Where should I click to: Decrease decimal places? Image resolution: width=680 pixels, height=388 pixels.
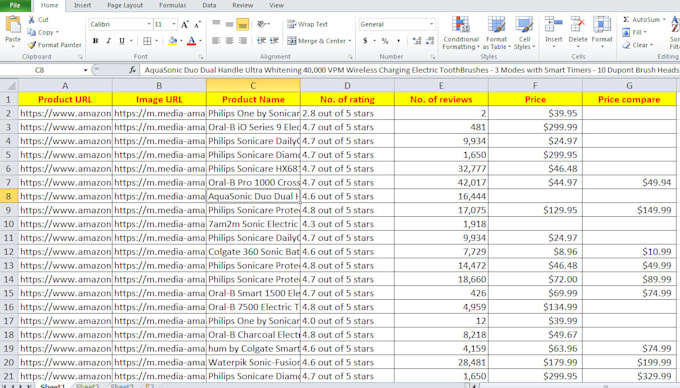point(430,41)
